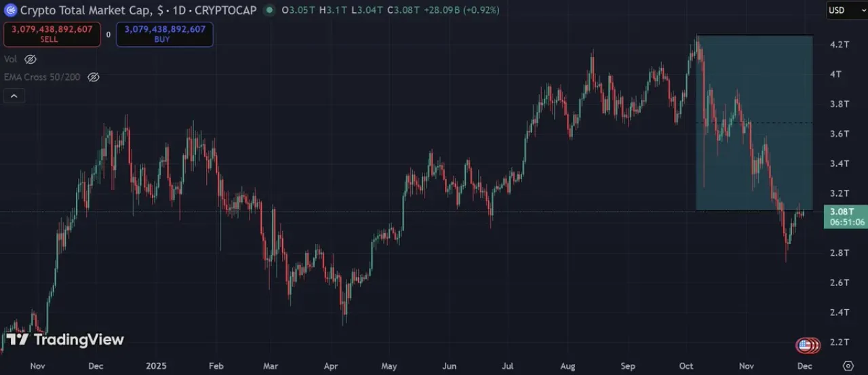Click the red SELL button

52,34
